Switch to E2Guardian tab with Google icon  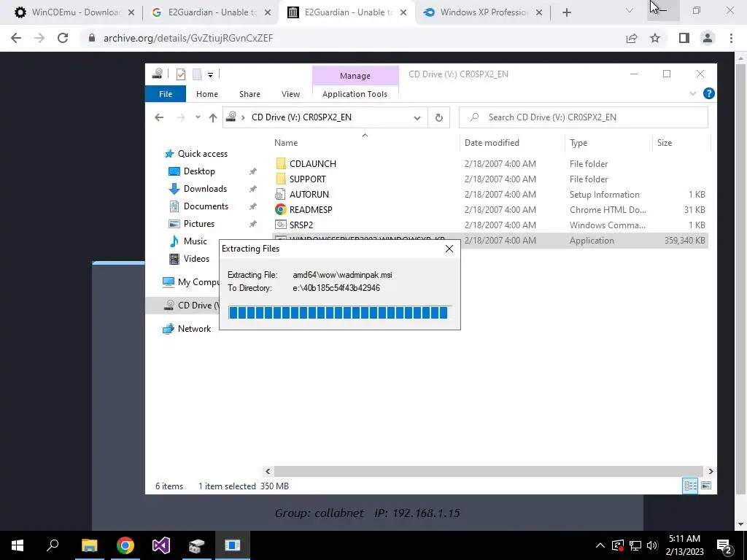pos(209,12)
